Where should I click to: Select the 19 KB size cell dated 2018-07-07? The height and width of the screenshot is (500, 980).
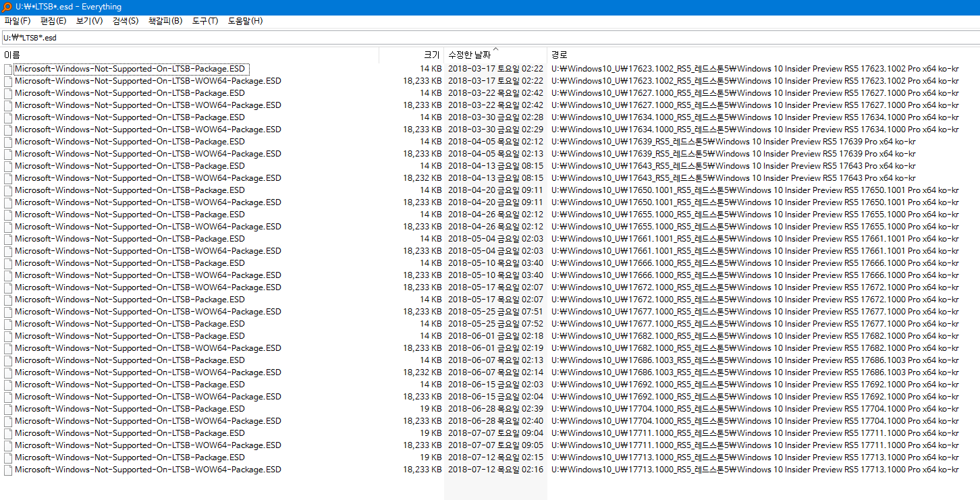point(431,433)
